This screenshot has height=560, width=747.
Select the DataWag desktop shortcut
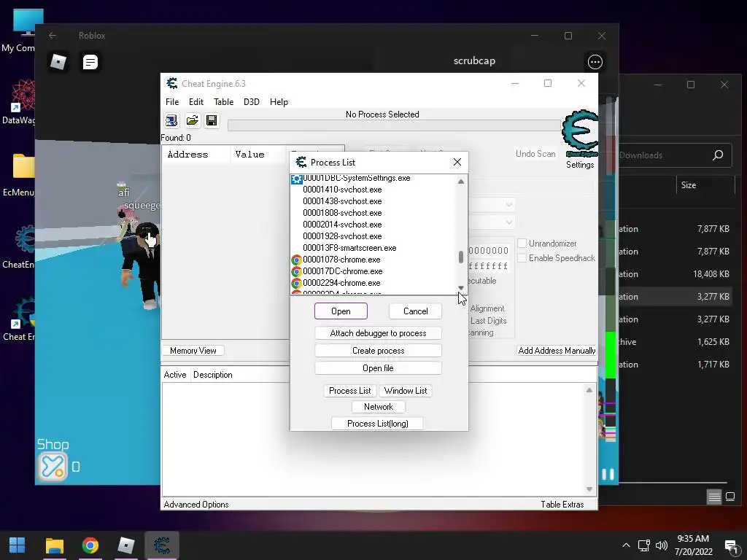18,102
